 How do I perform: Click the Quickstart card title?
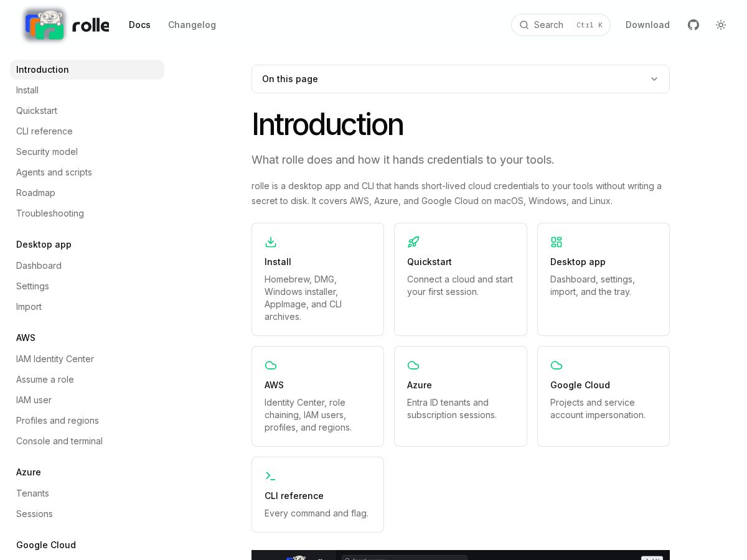pos(430,262)
